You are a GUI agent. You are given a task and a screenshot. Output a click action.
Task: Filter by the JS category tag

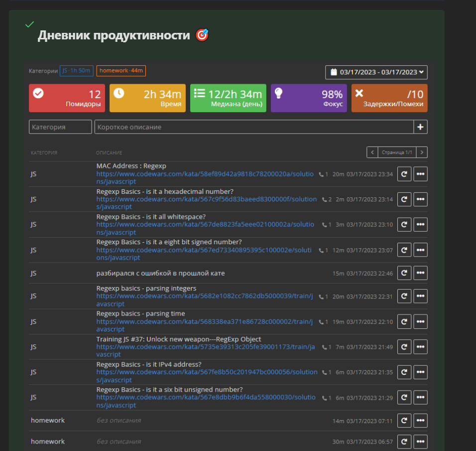[76, 71]
